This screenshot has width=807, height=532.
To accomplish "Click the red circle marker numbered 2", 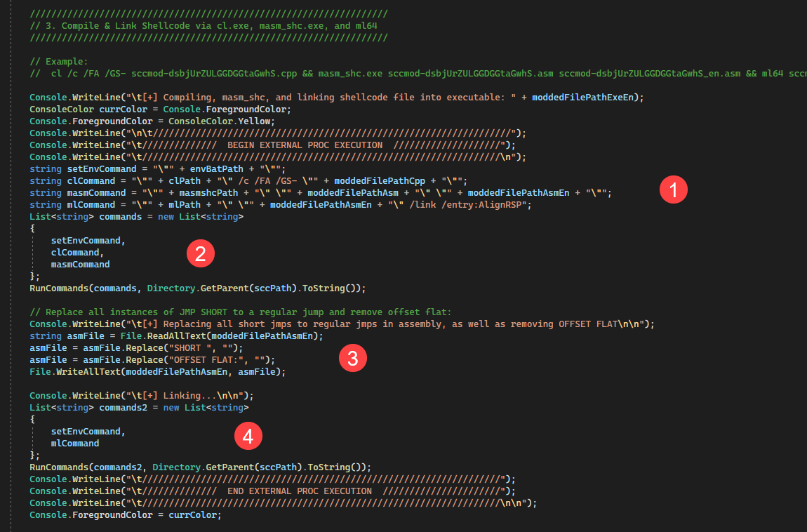I will point(200,253).
